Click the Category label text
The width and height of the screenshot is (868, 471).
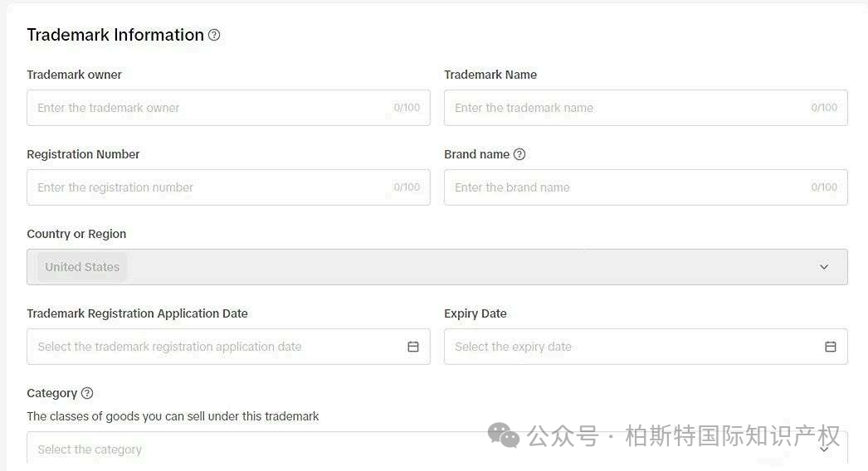point(52,393)
